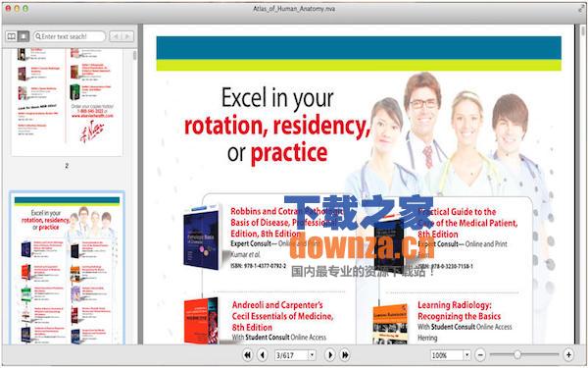The height and width of the screenshot is (368, 588).
Task: Zoom in with the plus button
Action: 568,355
